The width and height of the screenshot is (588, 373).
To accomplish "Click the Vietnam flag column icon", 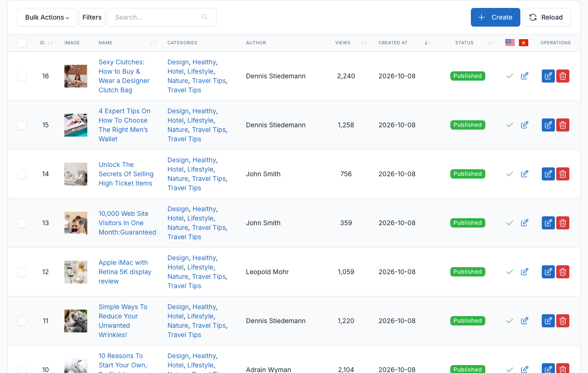I will tap(524, 43).
